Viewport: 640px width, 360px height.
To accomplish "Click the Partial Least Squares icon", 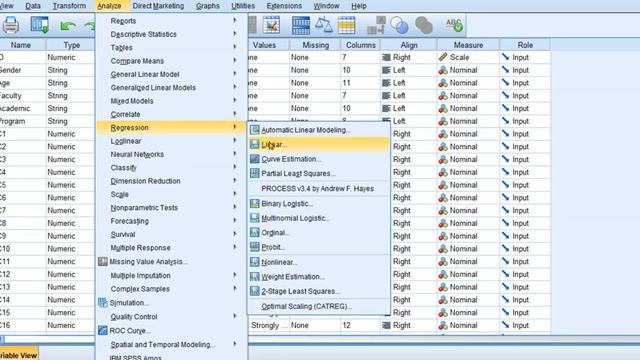I will [255, 173].
